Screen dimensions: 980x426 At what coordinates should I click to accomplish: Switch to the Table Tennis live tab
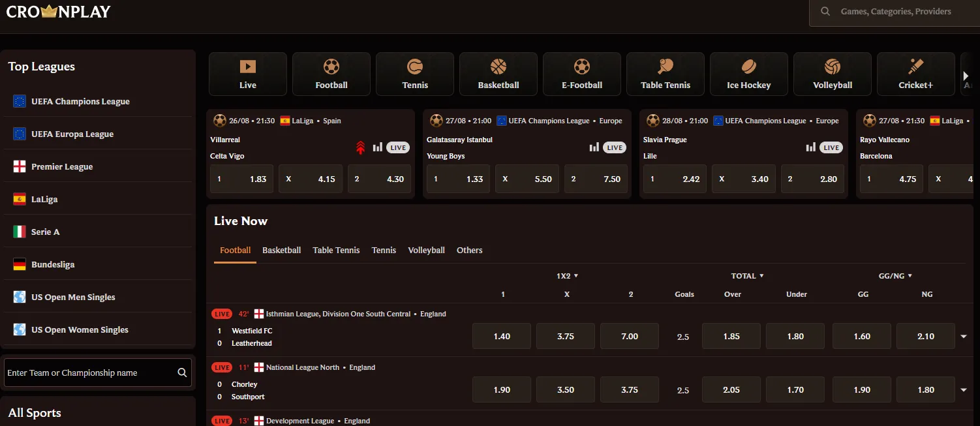coord(336,251)
